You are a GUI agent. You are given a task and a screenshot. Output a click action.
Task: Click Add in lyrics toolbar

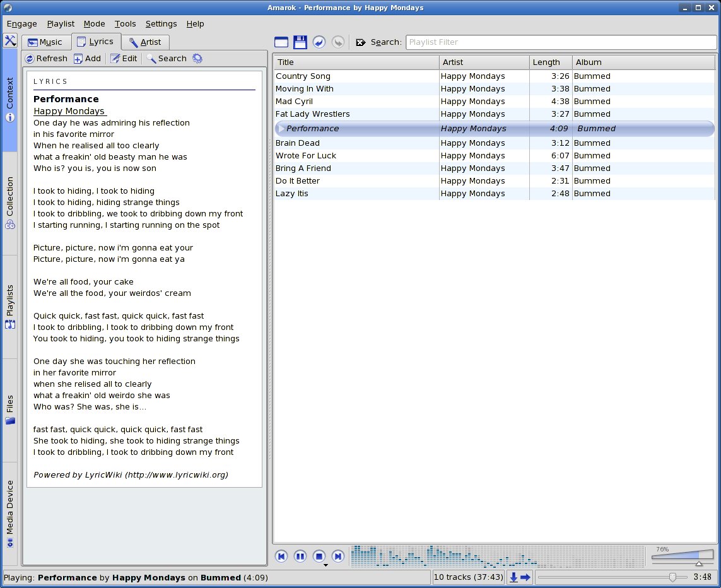(x=88, y=59)
